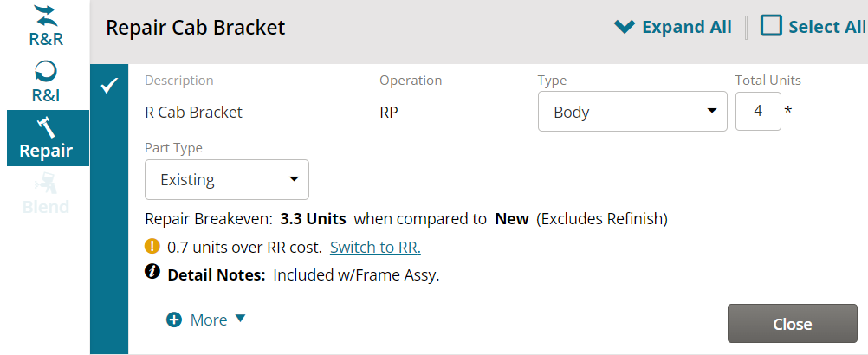868x355 pixels.
Task: Click the Expand All chevron icon
Action: coord(625,27)
